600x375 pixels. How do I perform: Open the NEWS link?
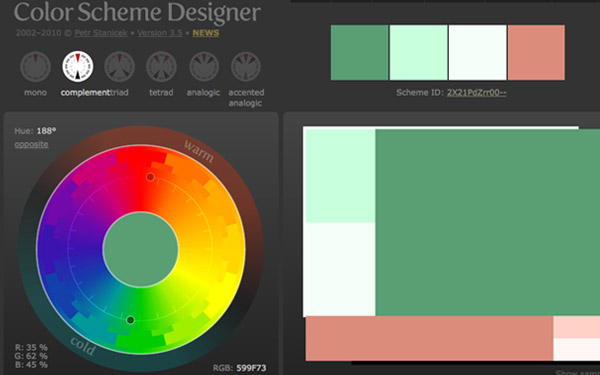click(x=206, y=33)
